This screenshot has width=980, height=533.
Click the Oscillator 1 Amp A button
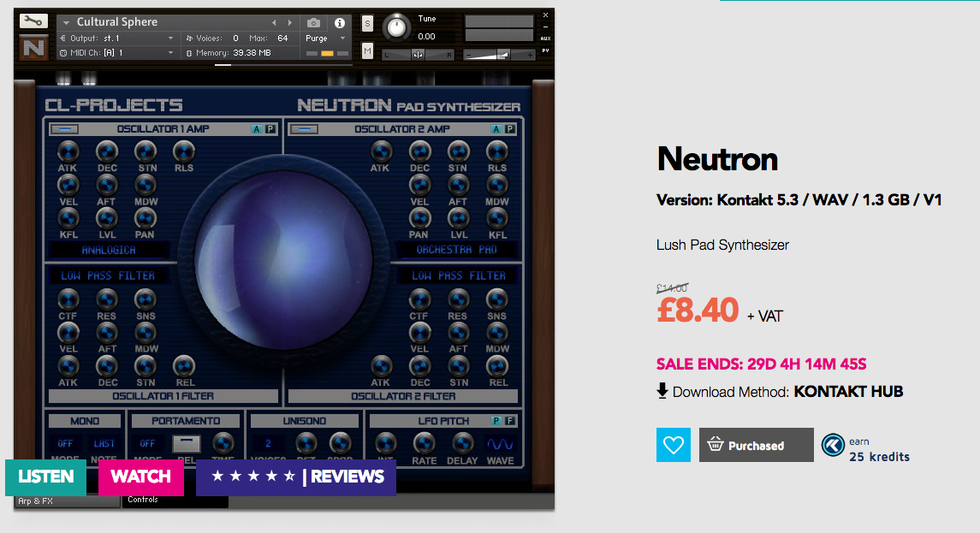(256, 128)
